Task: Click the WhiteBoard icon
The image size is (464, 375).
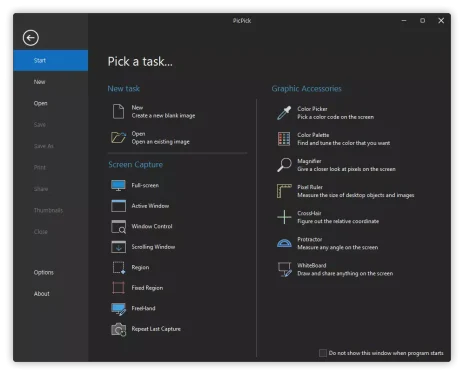Action: tap(285, 269)
